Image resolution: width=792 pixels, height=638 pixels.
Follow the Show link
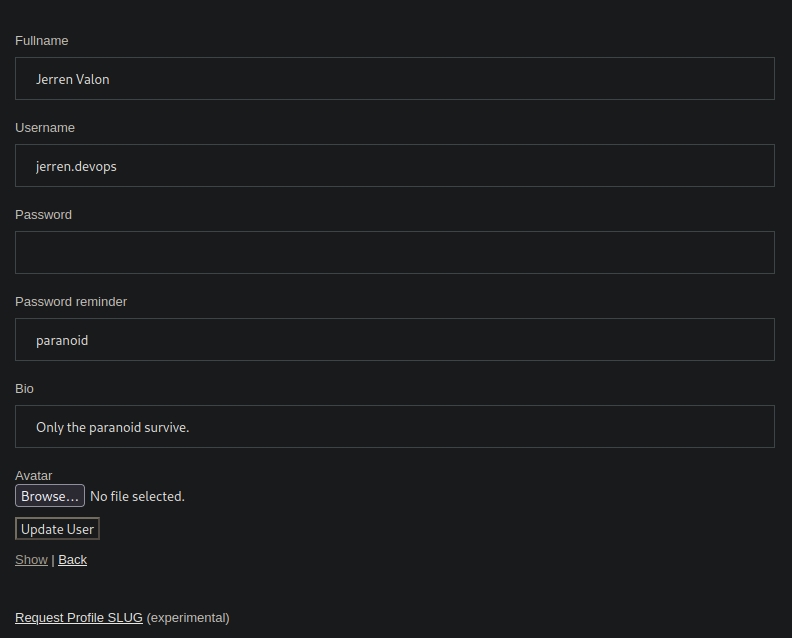tap(31, 560)
